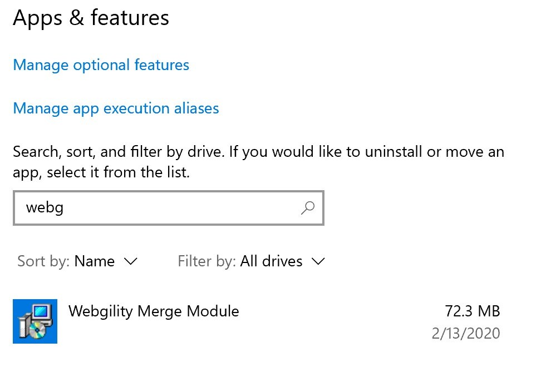Click the search and filter description text
This screenshot has width=556, height=392.
click(258, 162)
